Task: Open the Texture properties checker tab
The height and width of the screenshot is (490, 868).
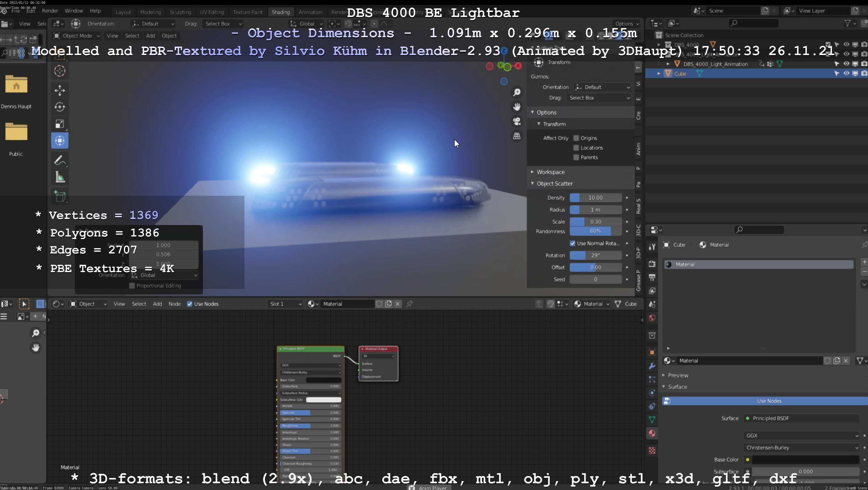Action: click(652, 451)
